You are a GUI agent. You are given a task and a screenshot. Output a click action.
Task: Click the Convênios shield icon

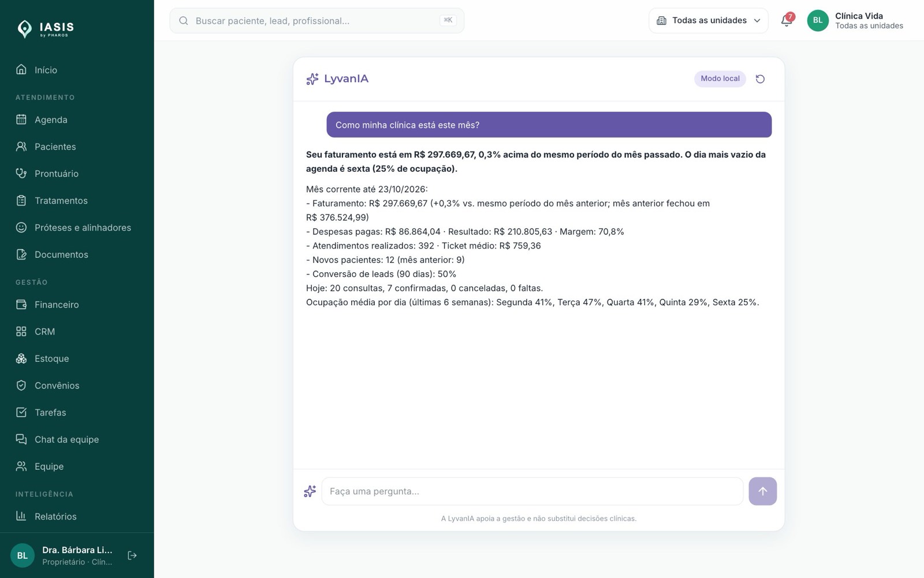click(21, 386)
